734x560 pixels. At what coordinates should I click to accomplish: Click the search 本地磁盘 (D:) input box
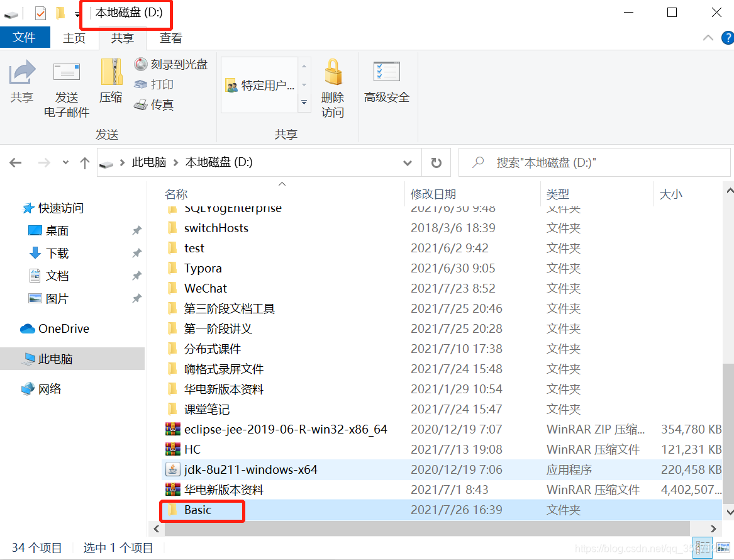594,162
